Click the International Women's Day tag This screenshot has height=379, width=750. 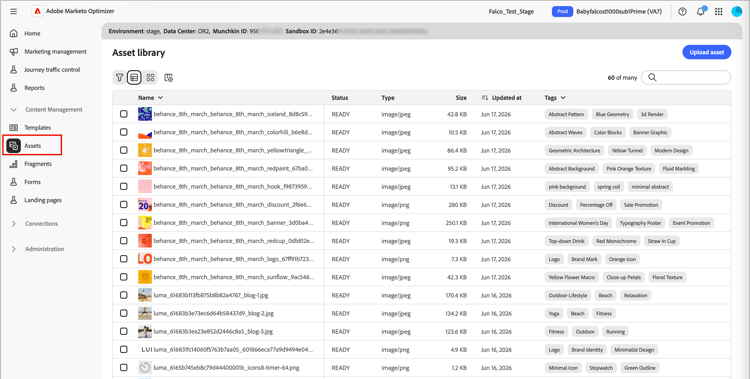(578, 223)
